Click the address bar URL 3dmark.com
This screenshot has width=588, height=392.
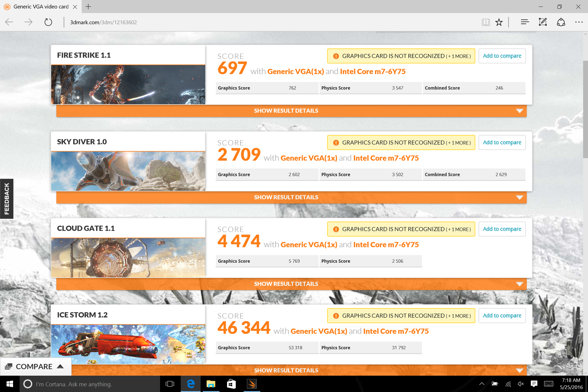pos(103,22)
